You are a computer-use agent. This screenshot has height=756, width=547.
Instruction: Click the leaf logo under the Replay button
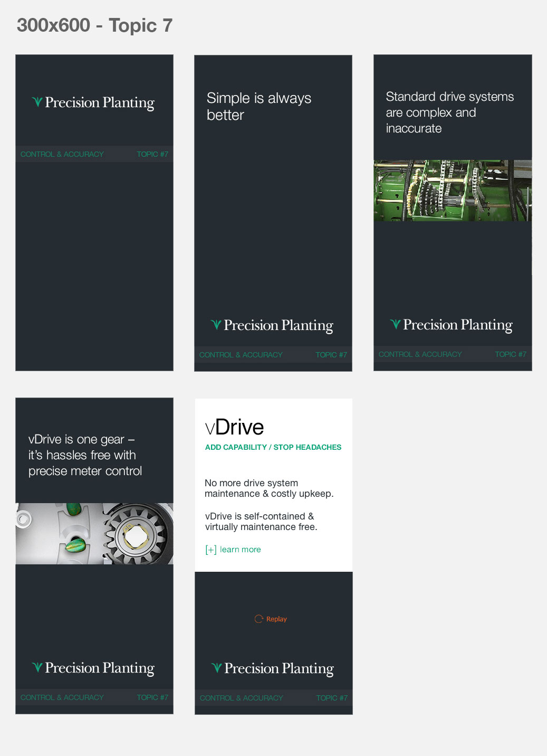pyautogui.click(x=216, y=668)
